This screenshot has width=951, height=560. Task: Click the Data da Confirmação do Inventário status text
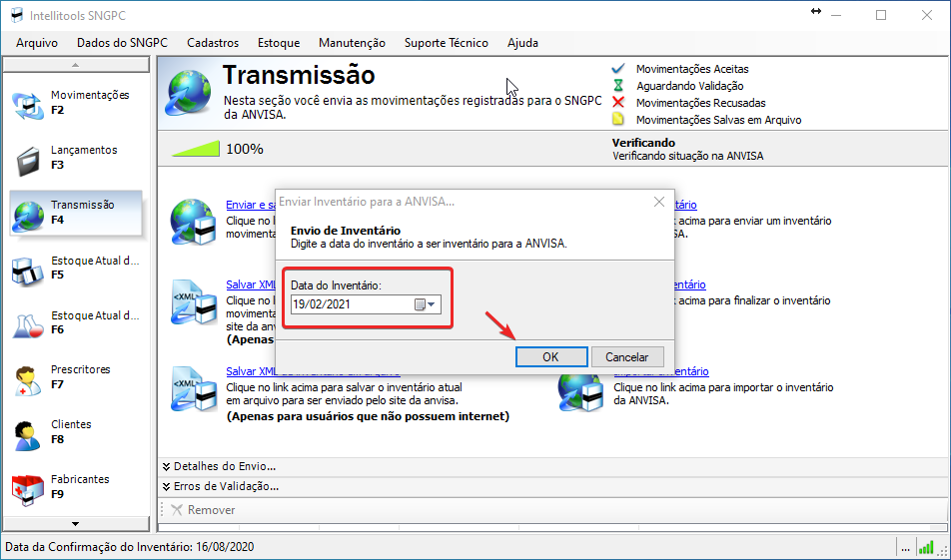pyautogui.click(x=129, y=547)
